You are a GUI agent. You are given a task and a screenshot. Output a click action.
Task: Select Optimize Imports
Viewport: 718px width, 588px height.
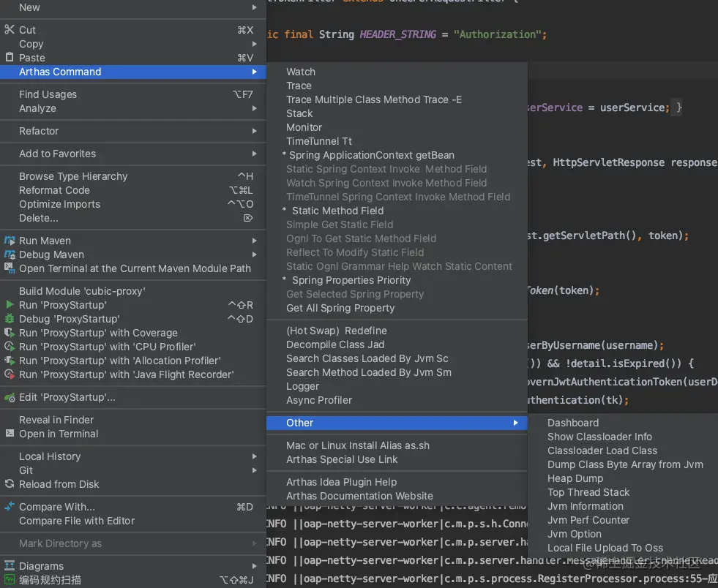point(132,204)
